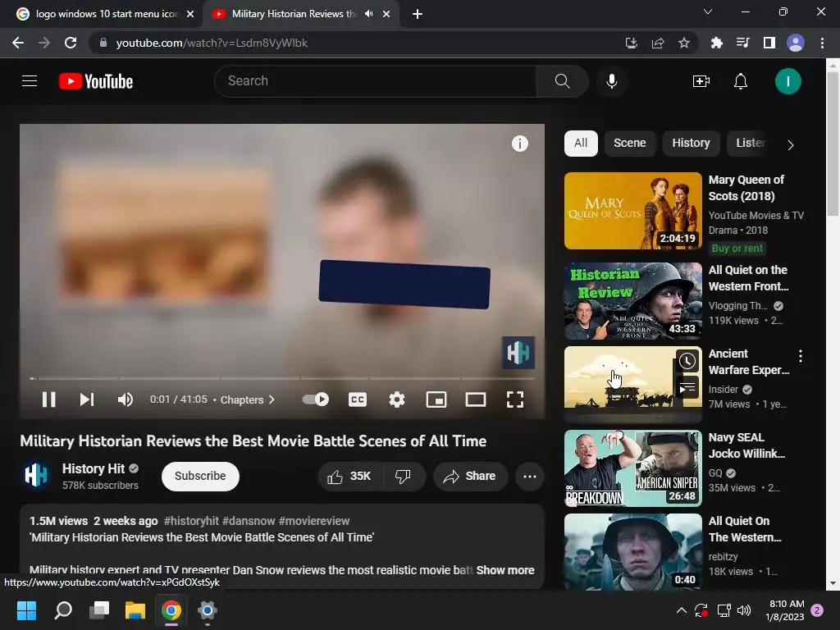Image resolution: width=840 pixels, height=630 pixels.
Task: Add Ancient Warfare video to Watch later
Action: pos(687,361)
